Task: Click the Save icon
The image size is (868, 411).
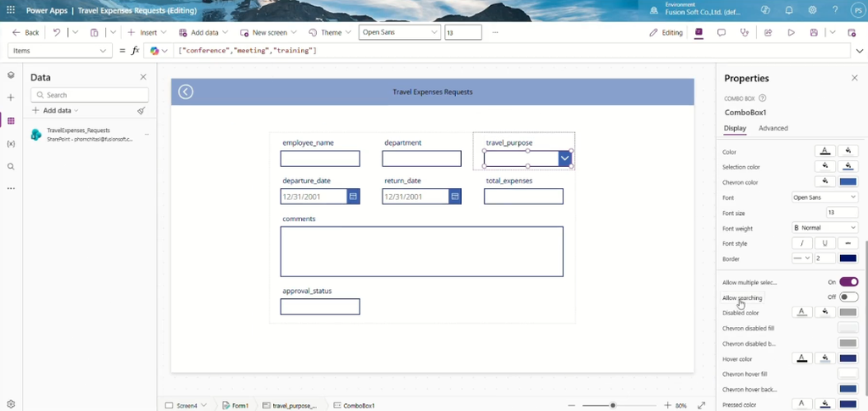Action: [814, 33]
